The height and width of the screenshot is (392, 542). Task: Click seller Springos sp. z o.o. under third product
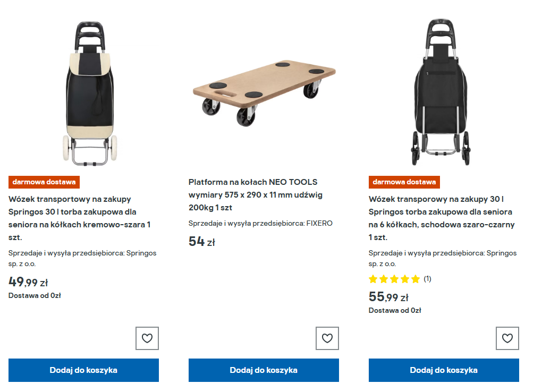[x=443, y=258]
